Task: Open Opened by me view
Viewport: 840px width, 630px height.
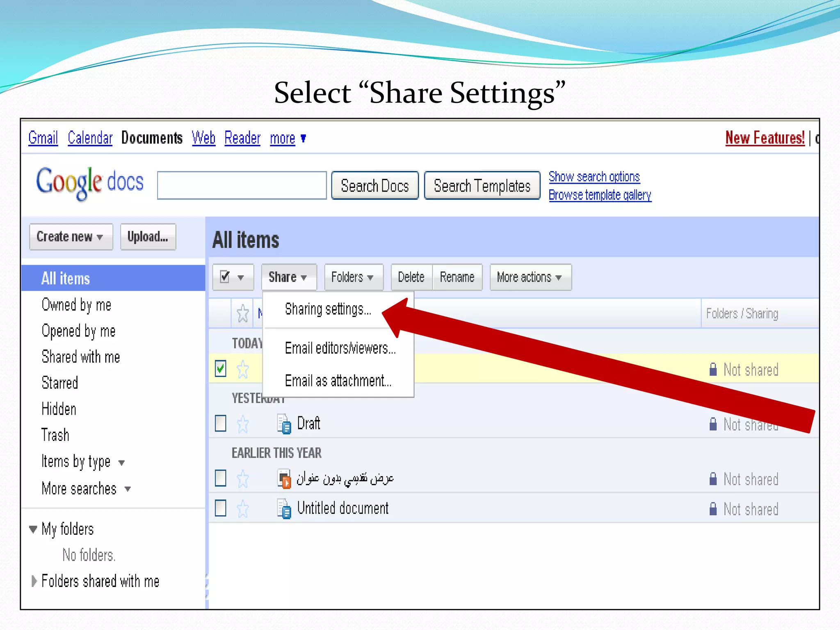Action: (78, 331)
